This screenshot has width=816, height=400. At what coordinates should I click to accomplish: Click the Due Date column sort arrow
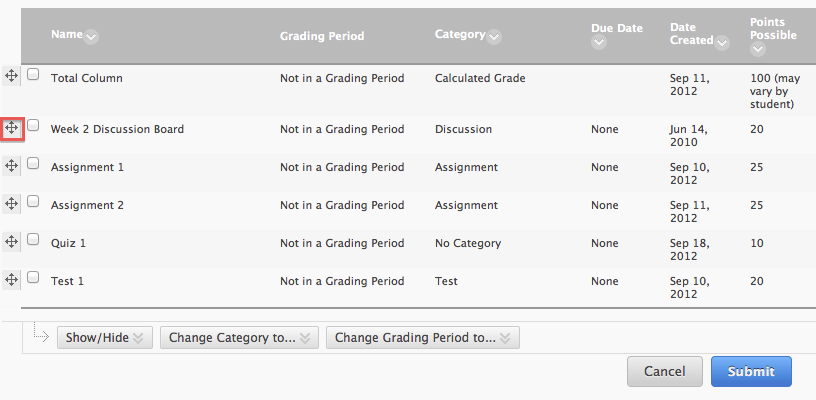pyautogui.click(x=598, y=43)
